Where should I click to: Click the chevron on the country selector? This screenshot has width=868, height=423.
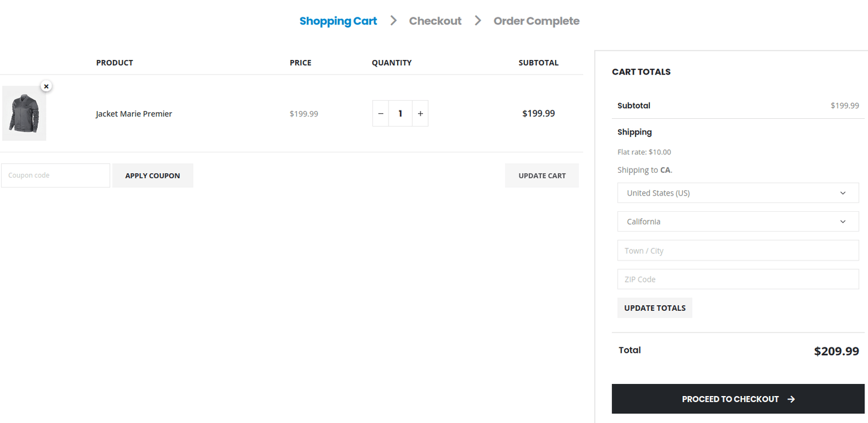pos(845,193)
